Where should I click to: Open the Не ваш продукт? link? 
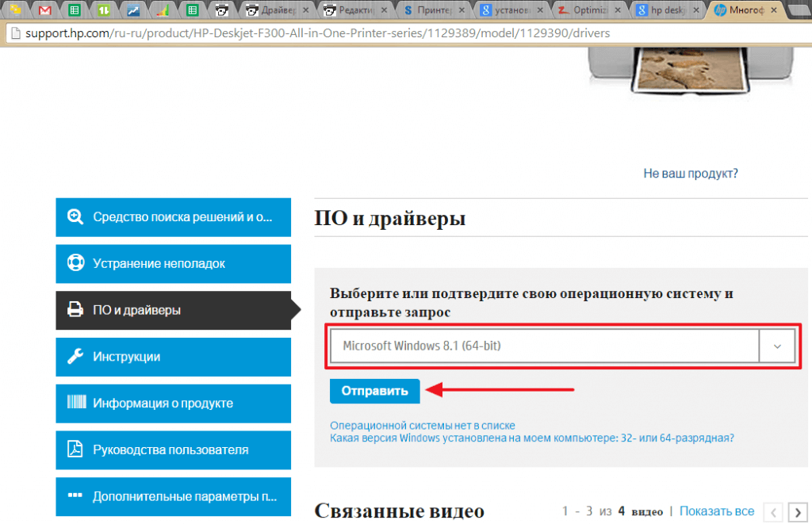tap(690, 174)
